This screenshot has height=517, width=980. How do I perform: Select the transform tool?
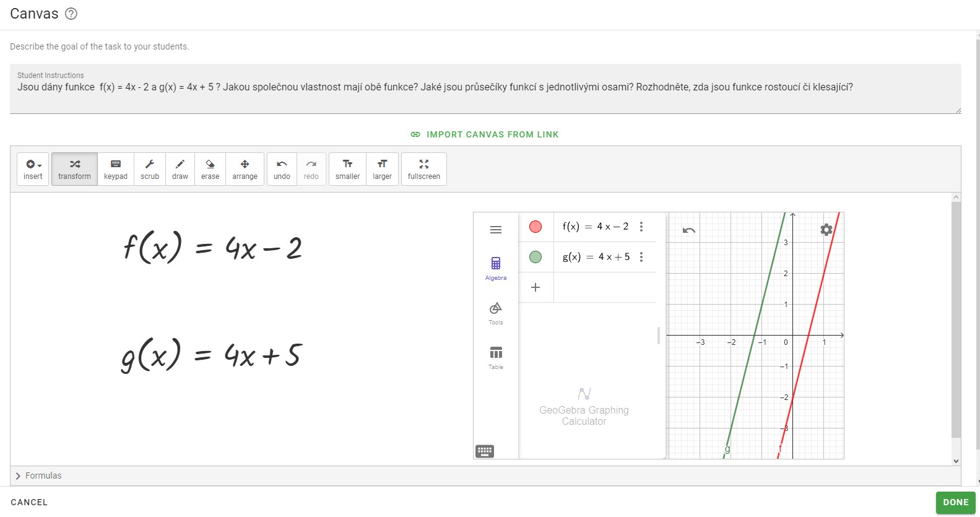74,169
